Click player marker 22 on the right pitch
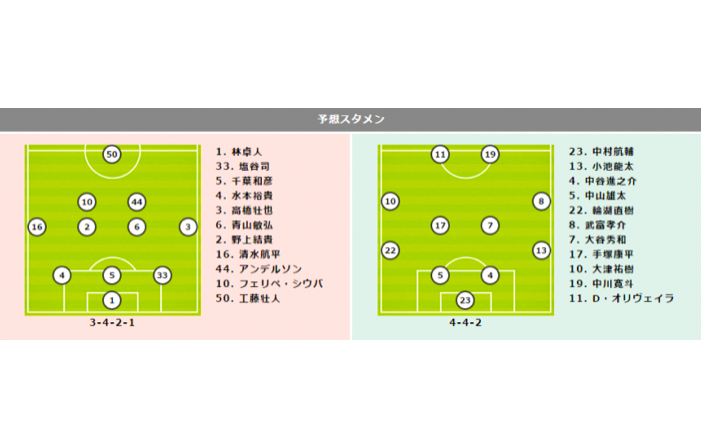 coord(390,250)
